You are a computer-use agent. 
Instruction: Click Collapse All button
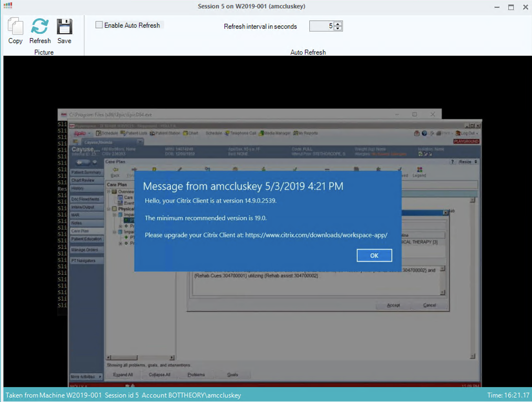coord(159,374)
